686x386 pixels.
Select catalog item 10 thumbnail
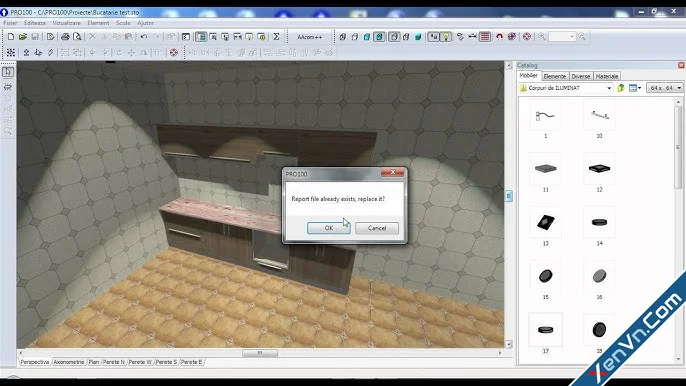pyautogui.click(x=599, y=115)
